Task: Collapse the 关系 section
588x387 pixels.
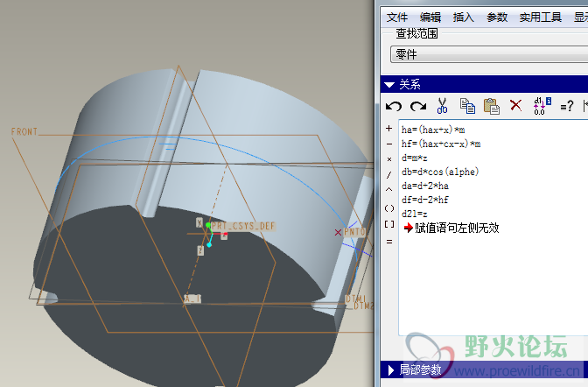Action: click(x=389, y=84)
